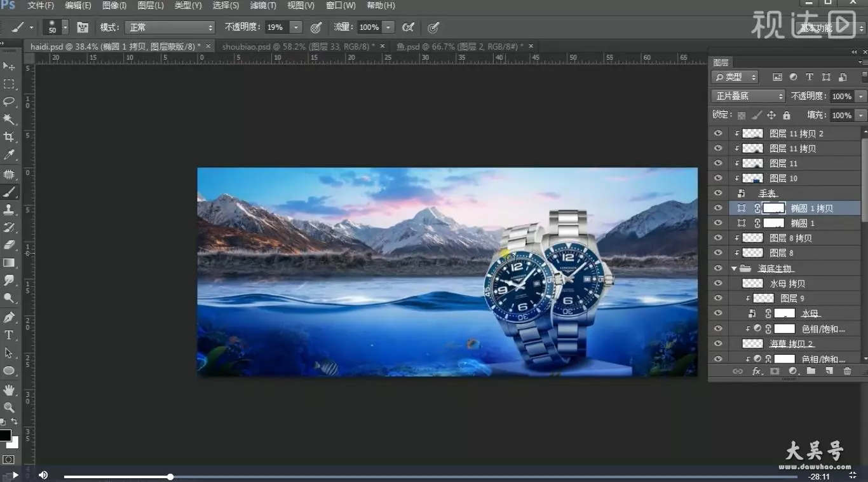Toggle tablet pressure for opacity
This screenshot has height=482, width=868.
[316, 27]
